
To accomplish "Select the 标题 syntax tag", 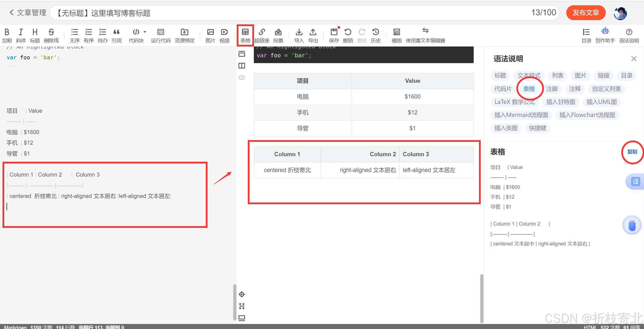I will point(500,75).
